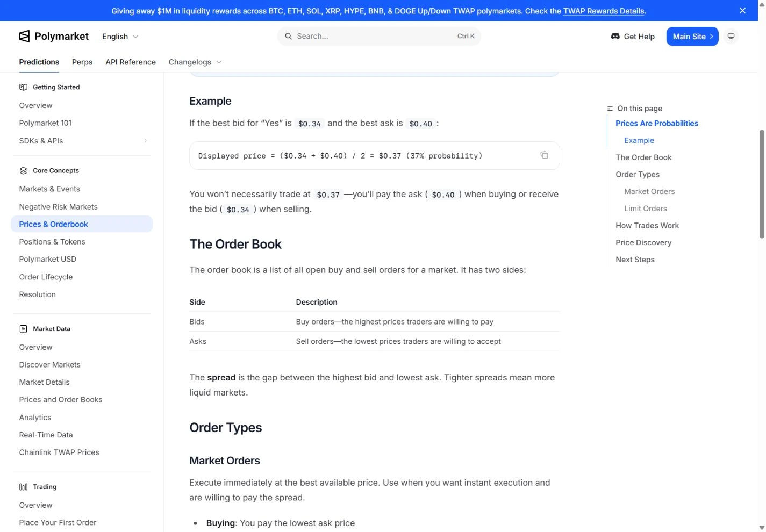The height and width of the screenshot is (532, 766).
Task: Click the Asks table row cell
Action: point(198,341)
